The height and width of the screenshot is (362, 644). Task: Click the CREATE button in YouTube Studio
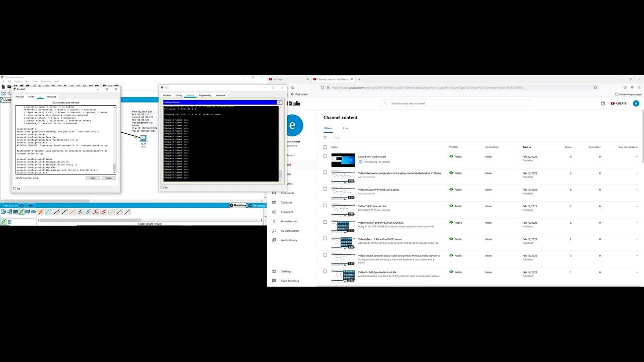tap(619, 104)
